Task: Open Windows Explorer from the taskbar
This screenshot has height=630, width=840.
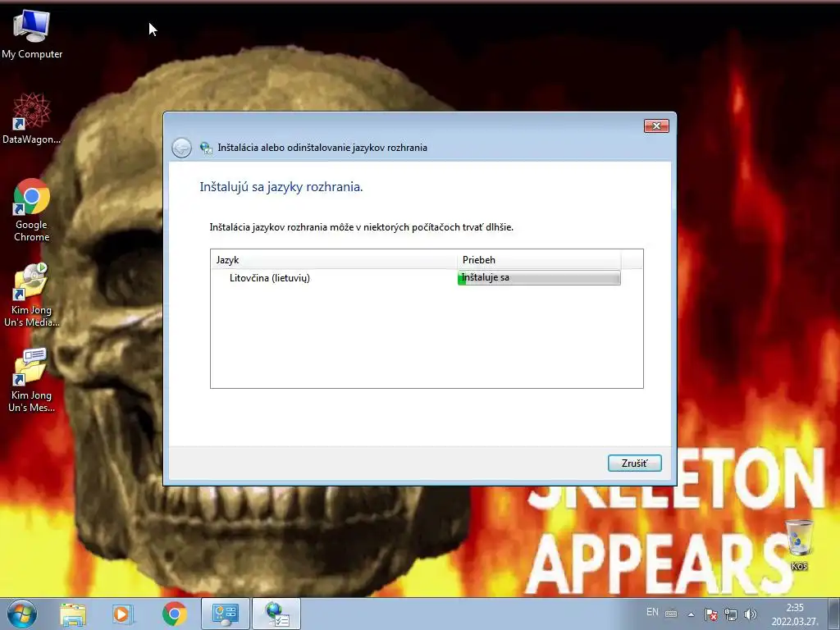Action: [x=73, y=614]
